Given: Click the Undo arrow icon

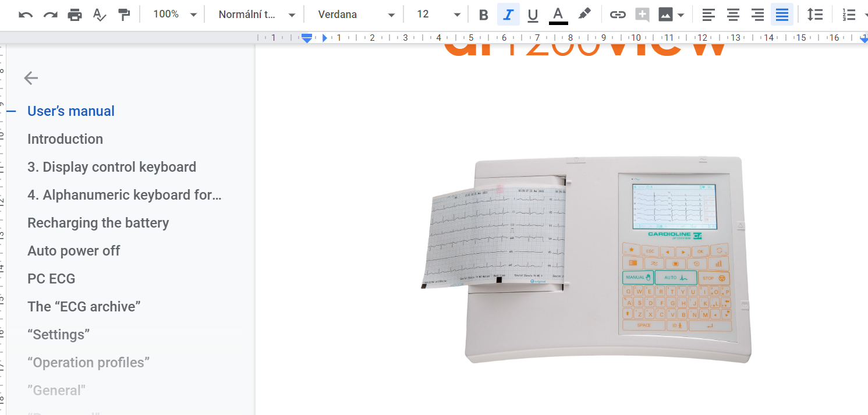Looking at the screenshot, I should pos(26,15).
